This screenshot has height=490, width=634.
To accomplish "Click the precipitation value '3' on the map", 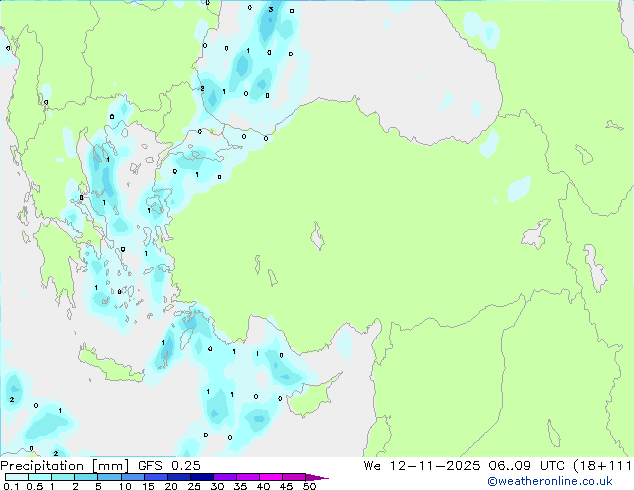I will pos(271,9).
